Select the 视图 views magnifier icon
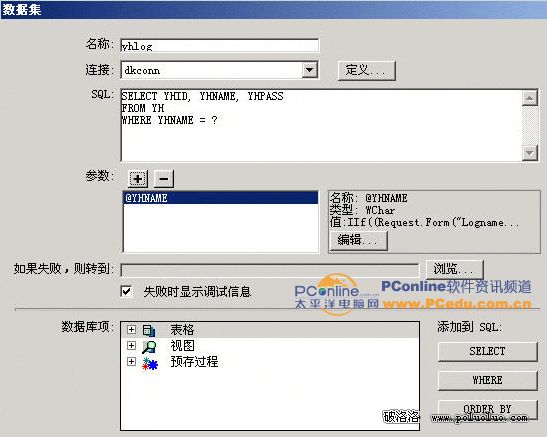This screenshot has height=437, width=547. pyautogui.click(x=149, y=346)
